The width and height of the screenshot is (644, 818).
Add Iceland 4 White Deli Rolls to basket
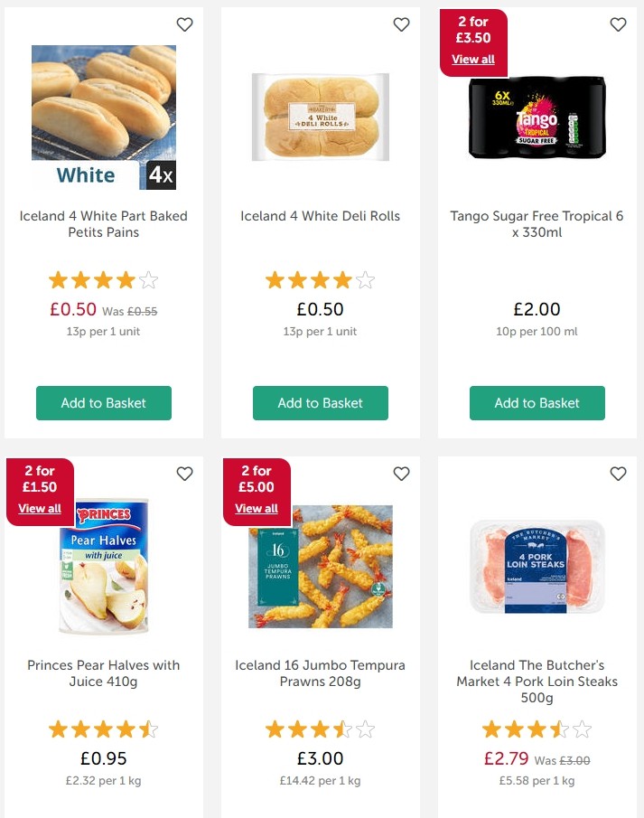click(x=320, y=403)
